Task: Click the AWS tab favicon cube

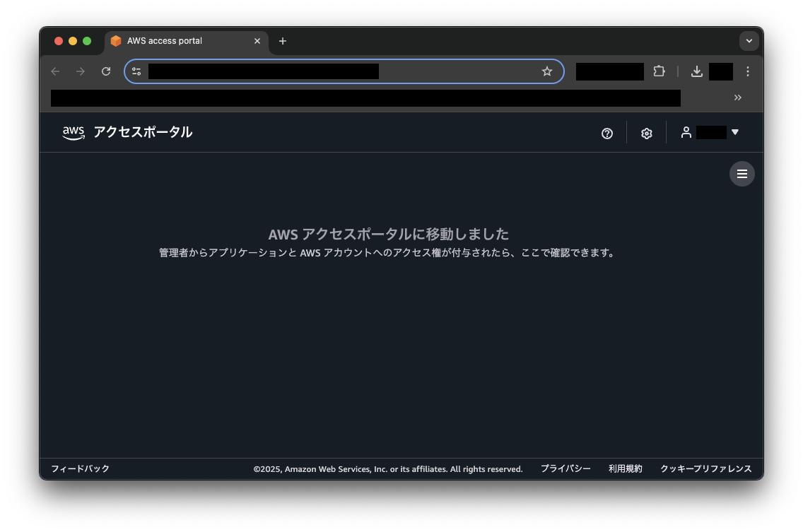Action: pos(116,41)
